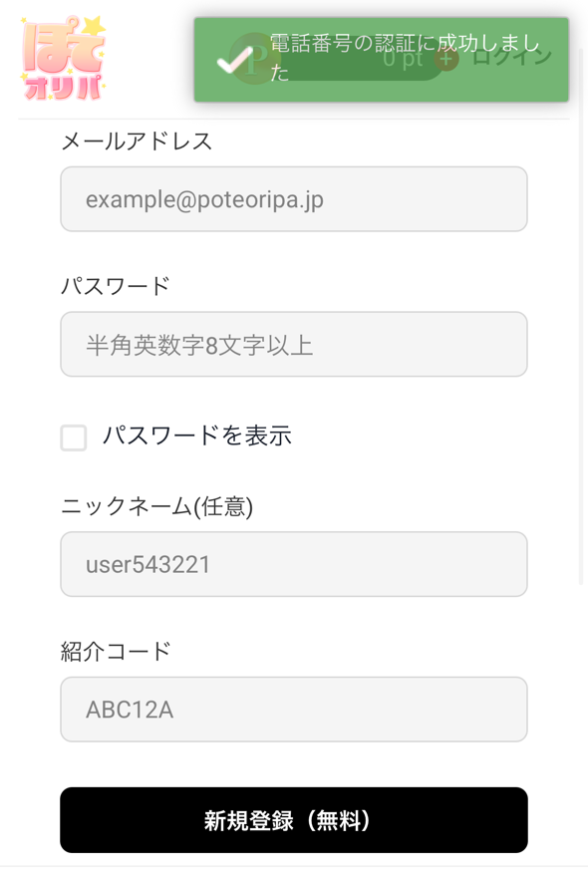The image size is (588, 869).
Task: Select the referral code field showing ABC12A
Action: click(294, 710)
